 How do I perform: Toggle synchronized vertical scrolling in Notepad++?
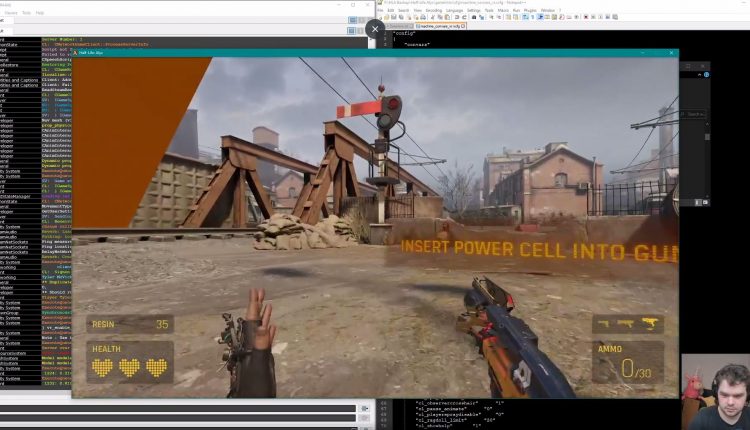point(508,17)
